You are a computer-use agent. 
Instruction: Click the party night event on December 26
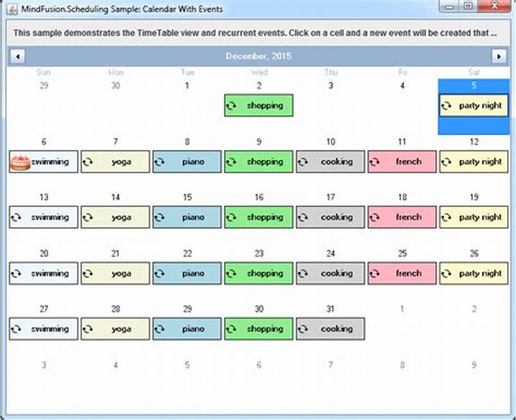click(473, 274)
